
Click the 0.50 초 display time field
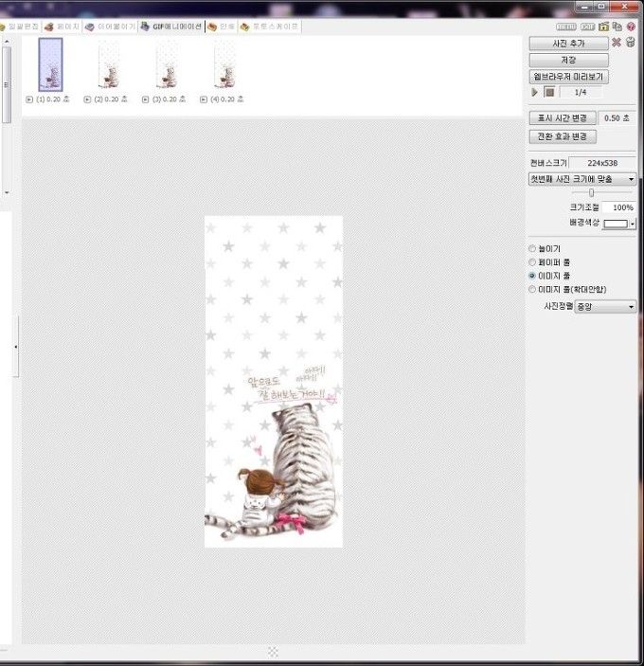[617, 118]
